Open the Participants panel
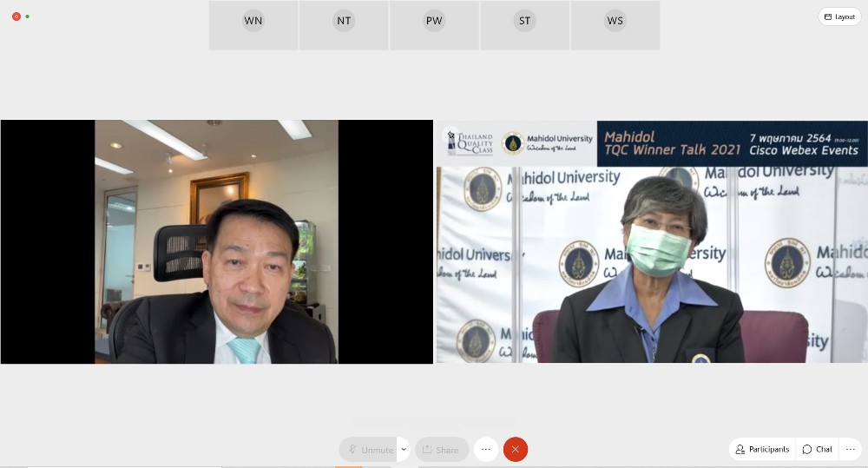 coord(762,449)
